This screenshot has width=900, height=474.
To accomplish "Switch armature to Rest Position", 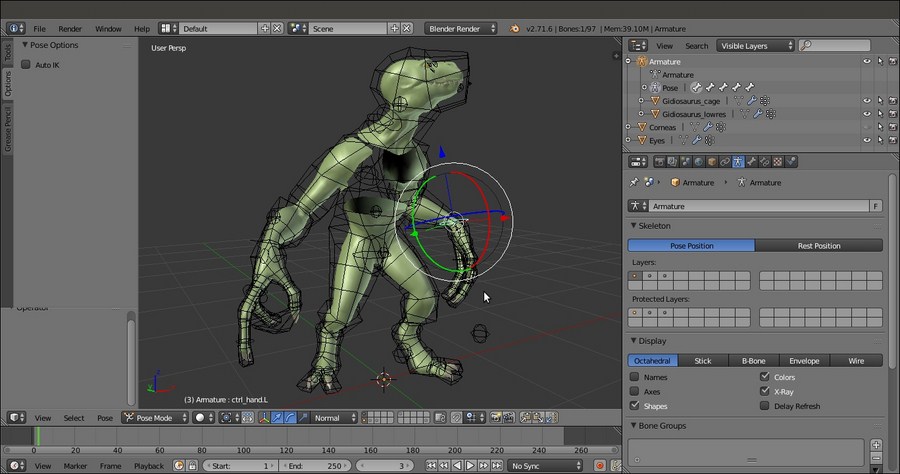I will point(818,246).
